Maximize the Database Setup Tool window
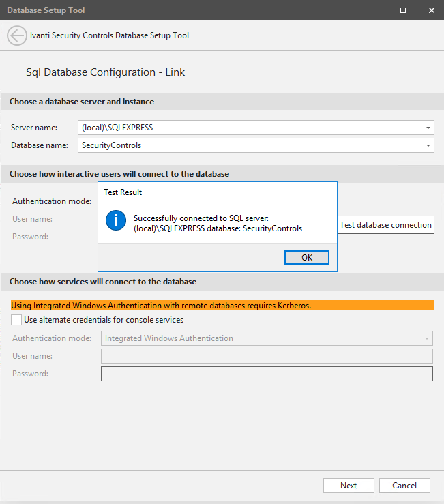The image size is (444, 504). coord(403,10)
